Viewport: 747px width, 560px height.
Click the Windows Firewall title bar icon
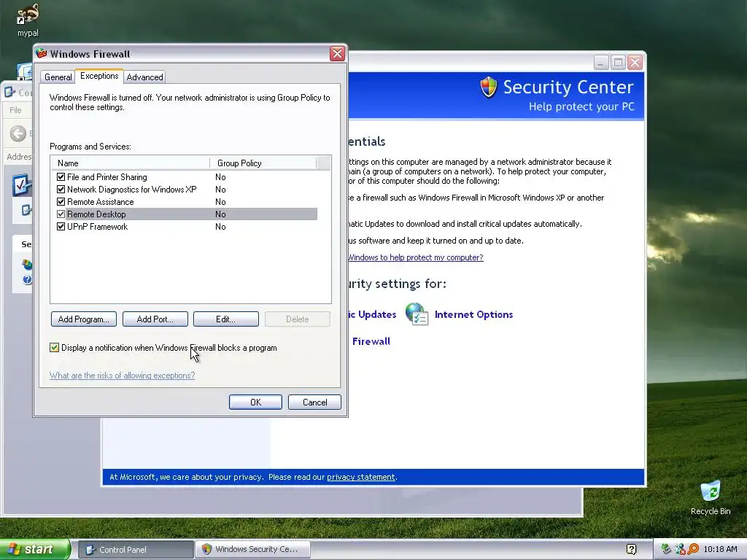coord(42,53)
